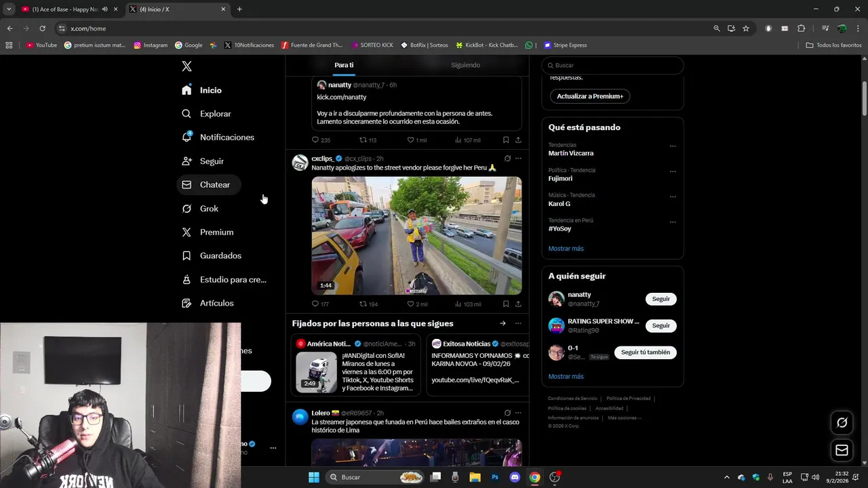Repost cxclips_ post with 194 reposts

pos(368,304)
